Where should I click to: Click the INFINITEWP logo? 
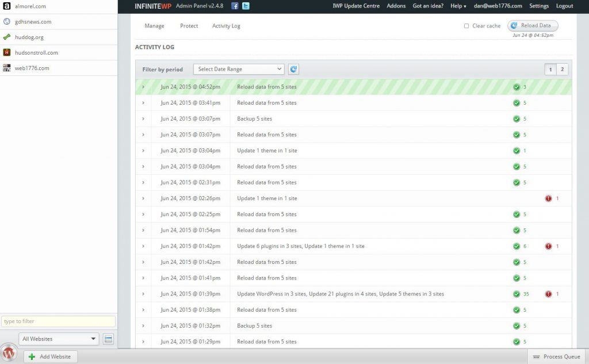[153, 6]
